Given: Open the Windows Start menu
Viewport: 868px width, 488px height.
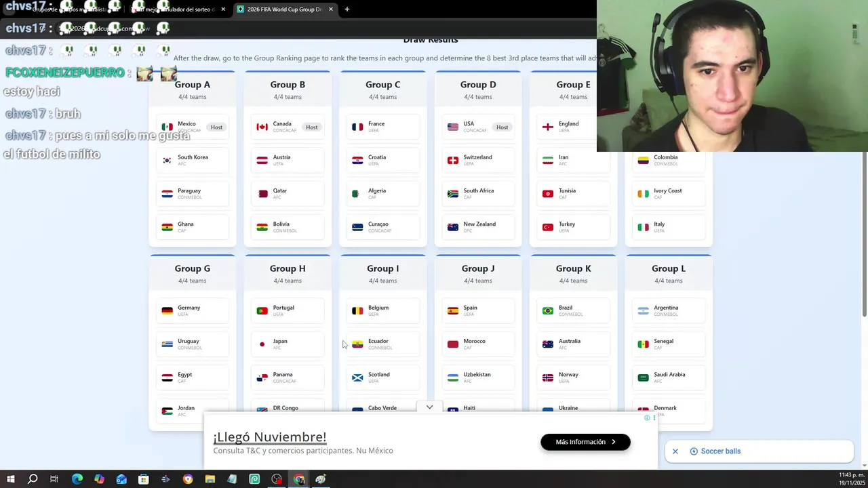Looking at the screenshot, I should coord(10,479).
